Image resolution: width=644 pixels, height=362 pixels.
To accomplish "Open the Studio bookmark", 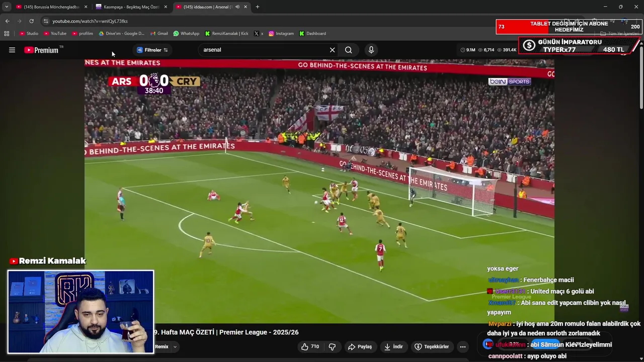I will pyautogui.click(x=29, y=34).
